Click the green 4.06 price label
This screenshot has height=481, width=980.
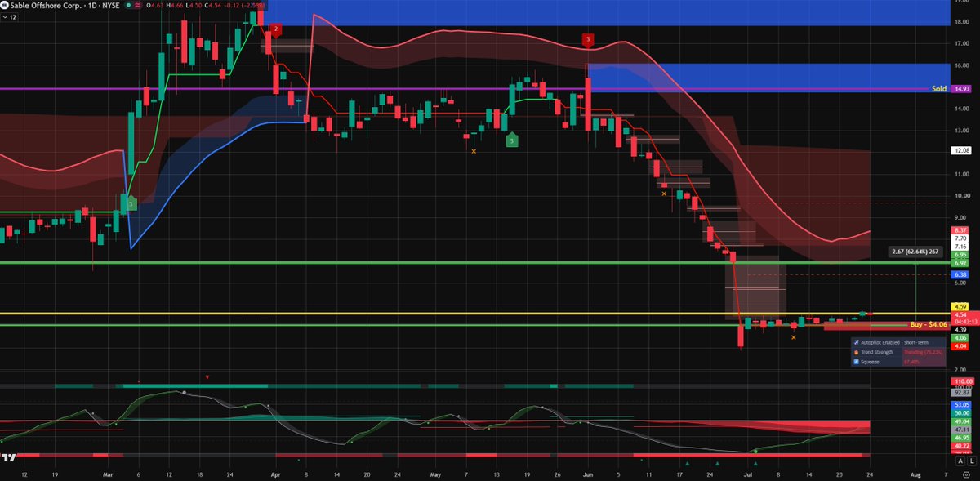coord(960,337)
